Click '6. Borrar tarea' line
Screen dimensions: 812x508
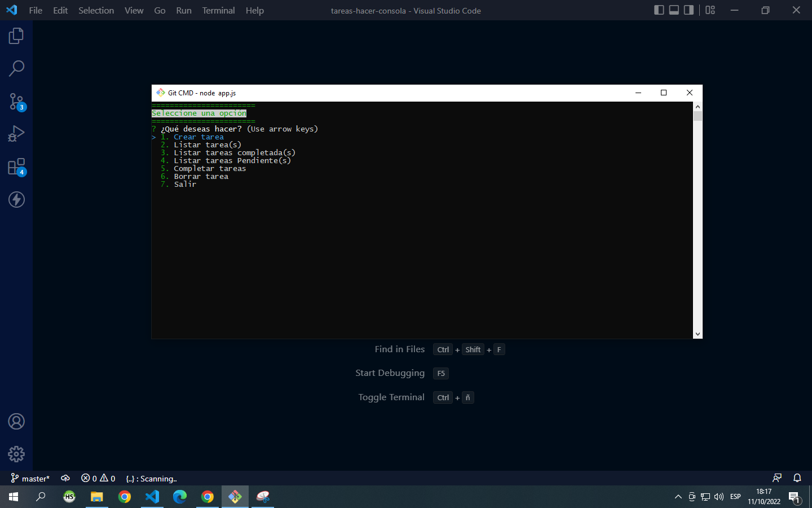[194, 177]
